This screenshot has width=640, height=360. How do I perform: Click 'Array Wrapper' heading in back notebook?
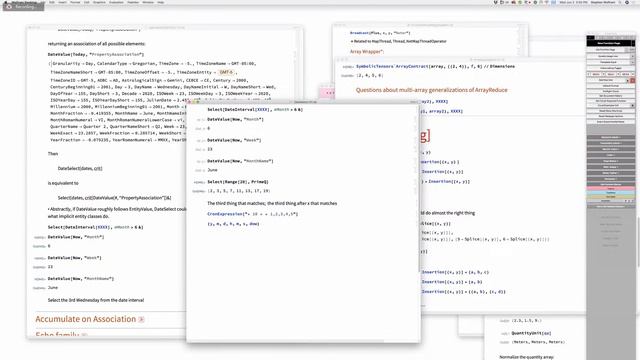tap(367, 51)
